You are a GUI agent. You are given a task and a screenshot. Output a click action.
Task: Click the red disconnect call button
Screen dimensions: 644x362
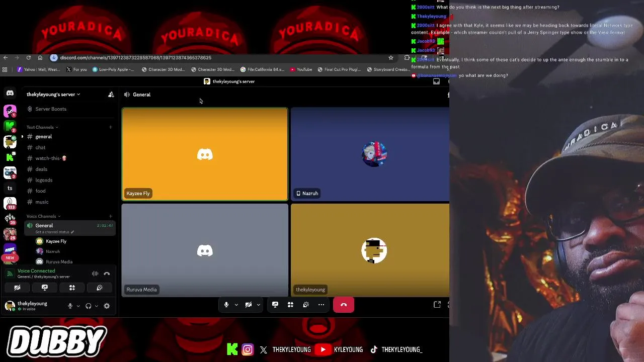pyautogui.click(x=344, y=305)
